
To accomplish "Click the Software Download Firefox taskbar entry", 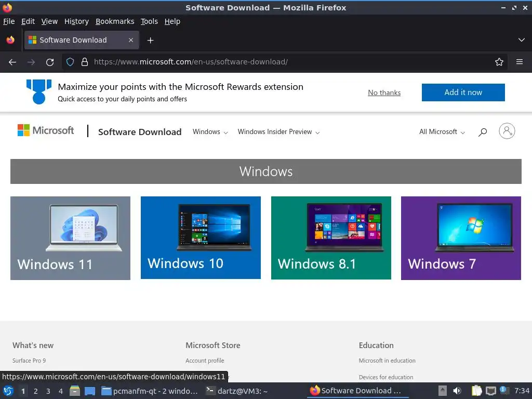I will pos(358,391).
